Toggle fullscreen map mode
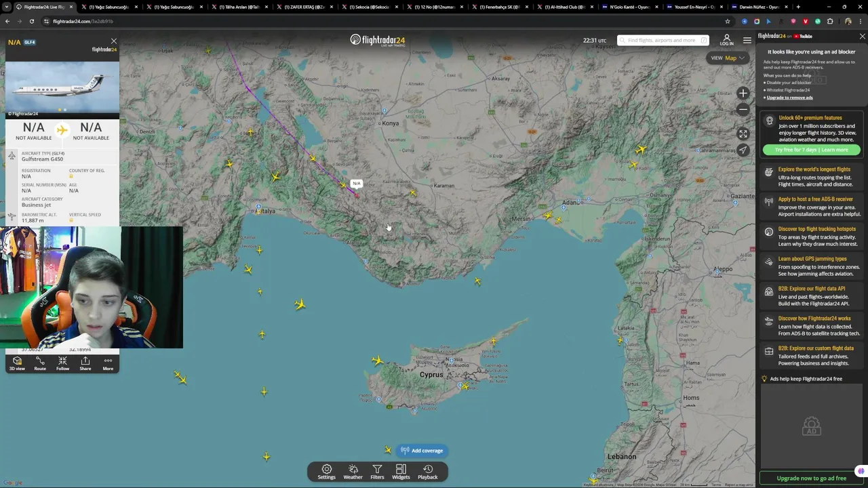Image resolution: width=868 pixels, height=488 pixels. point(743,134)
